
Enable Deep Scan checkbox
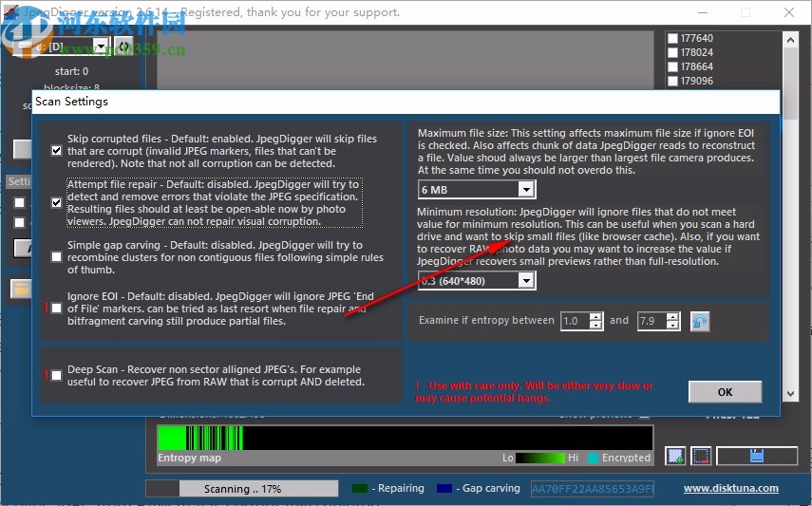coord(56,375)
